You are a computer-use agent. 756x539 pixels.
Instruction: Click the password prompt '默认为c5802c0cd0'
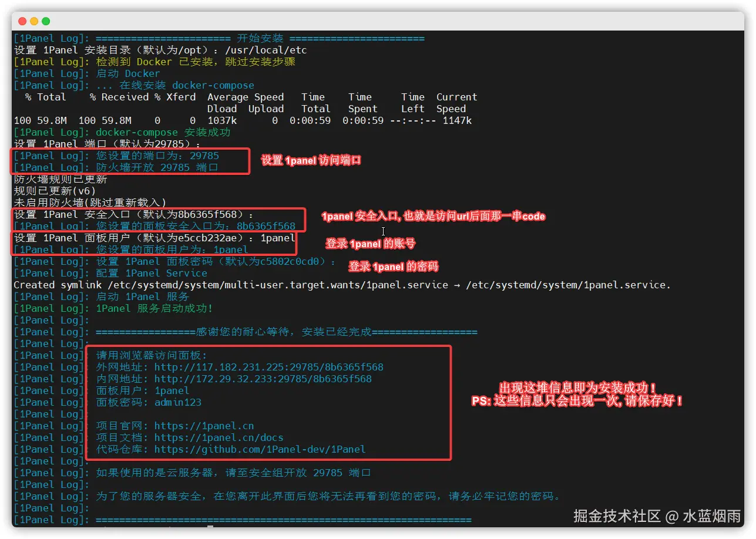coord(268,261)
